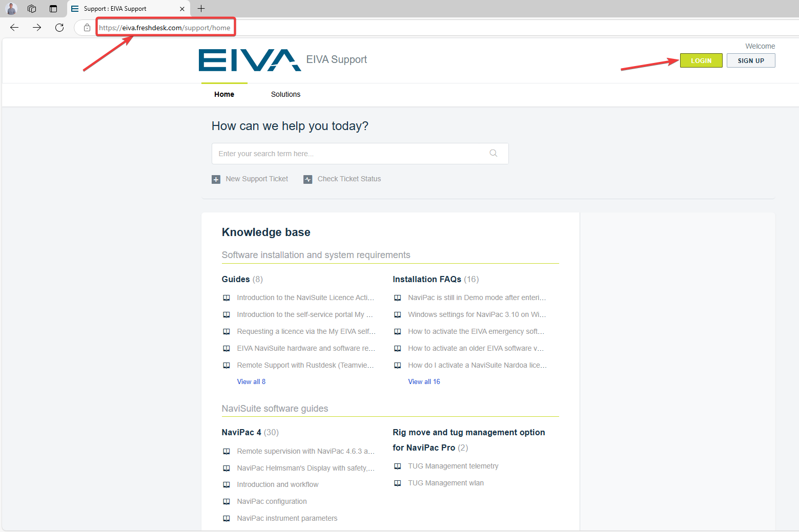
Task: Open Remote supervision with NaviPac 4.6.3 article
Action: [x=305, y=451]
